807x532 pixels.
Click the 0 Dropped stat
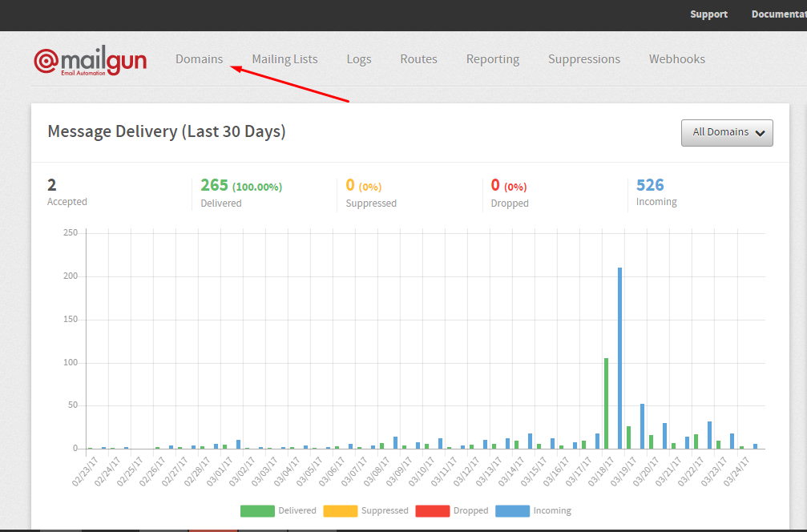pos(495,185)
